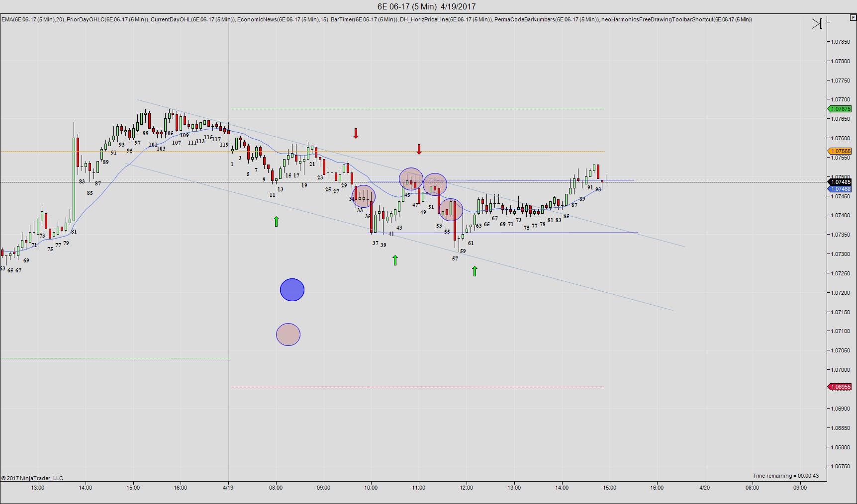Click bar number 37 label
This screenshot has width=857, height=504.
376,243
